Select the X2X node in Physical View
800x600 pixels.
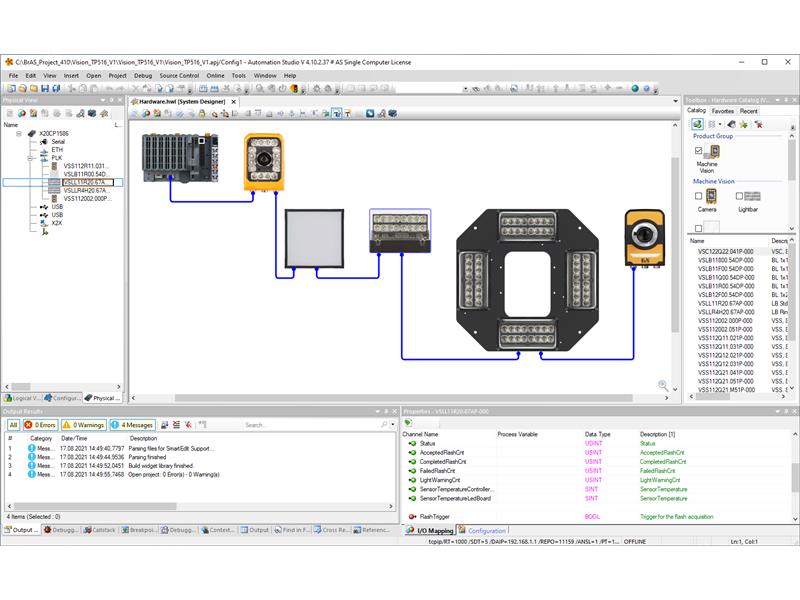56,223
